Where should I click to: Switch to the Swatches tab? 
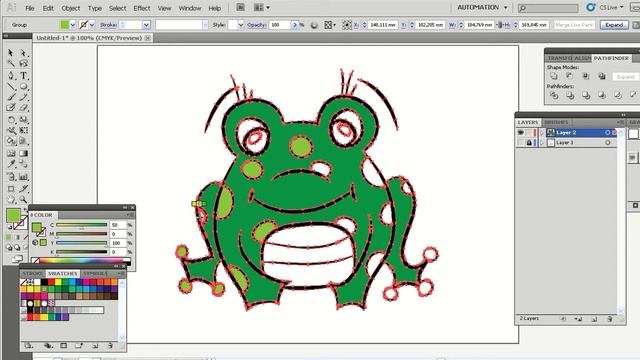click(62, 273)
